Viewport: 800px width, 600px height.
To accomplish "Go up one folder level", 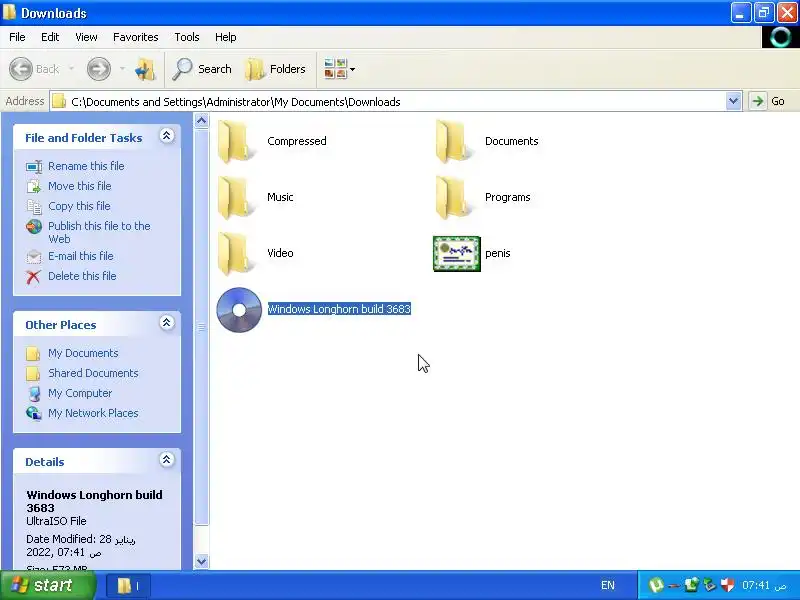I will click(145, 69).
